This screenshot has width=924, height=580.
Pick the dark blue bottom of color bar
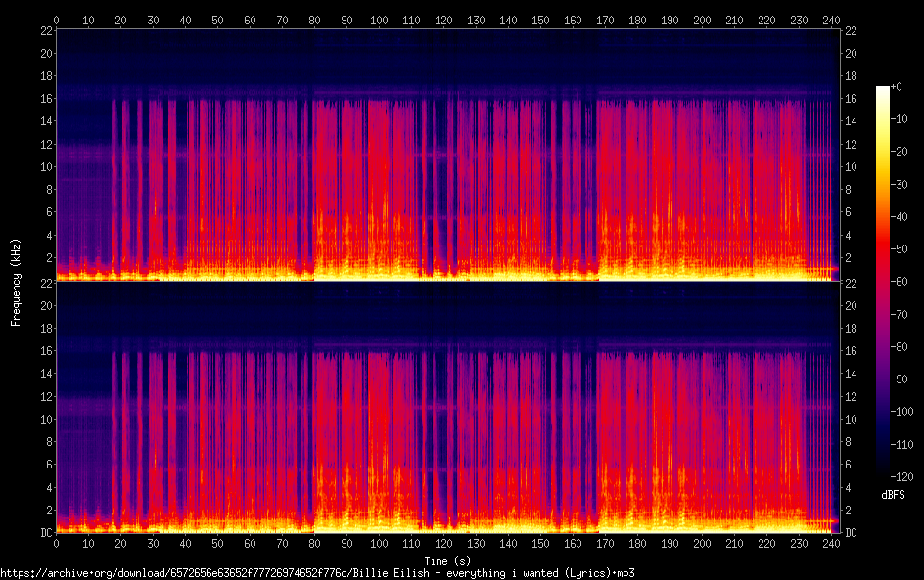[883, 475]
